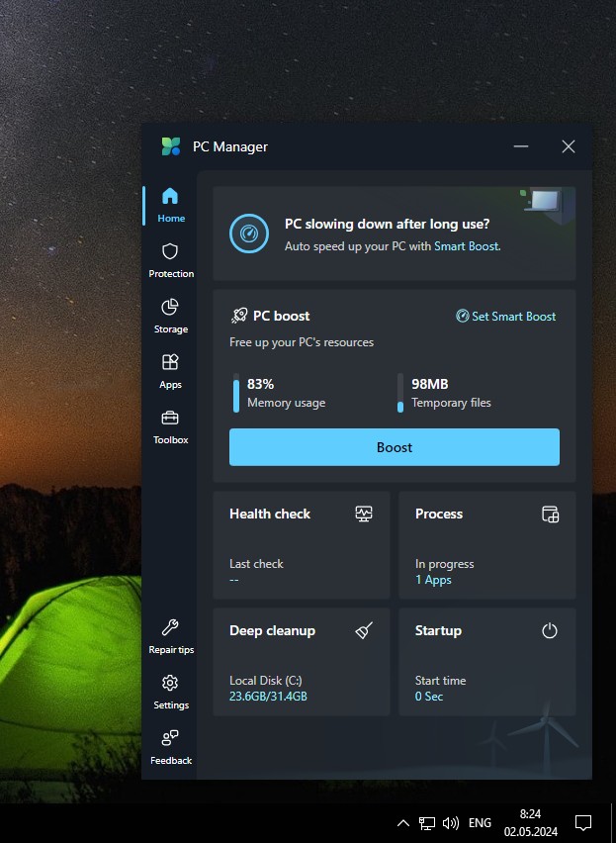Open the Storage pie chart icon
This screenshot has width=616, height=843.
(170, 307)
